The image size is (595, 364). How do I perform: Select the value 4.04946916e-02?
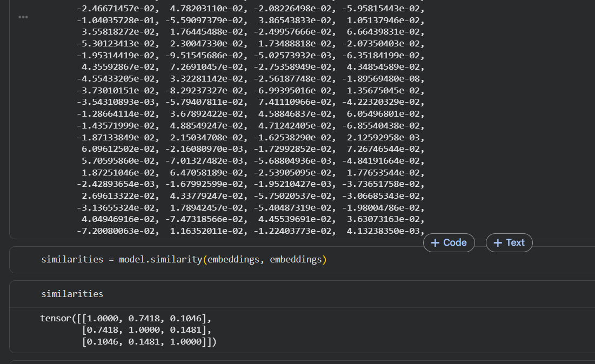[x=118, y=219]
